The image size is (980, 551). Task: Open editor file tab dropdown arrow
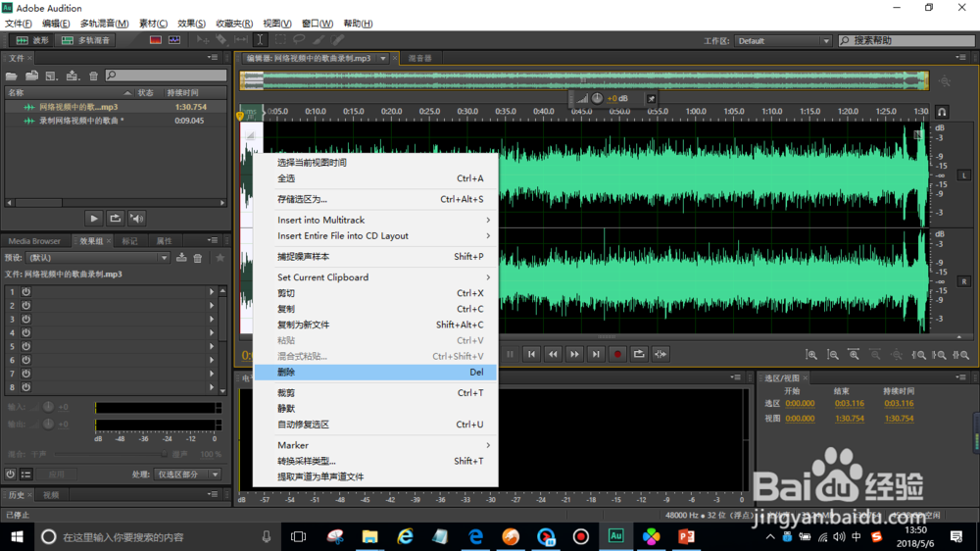[x=382, y=58]
